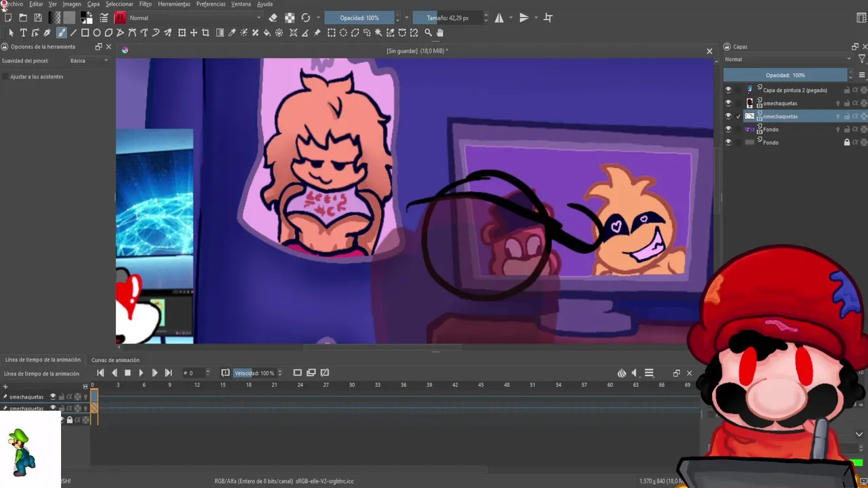Toggle the checkmark on selected omechaquetas layer
868x488 pixels.
(x=738, y=117)
